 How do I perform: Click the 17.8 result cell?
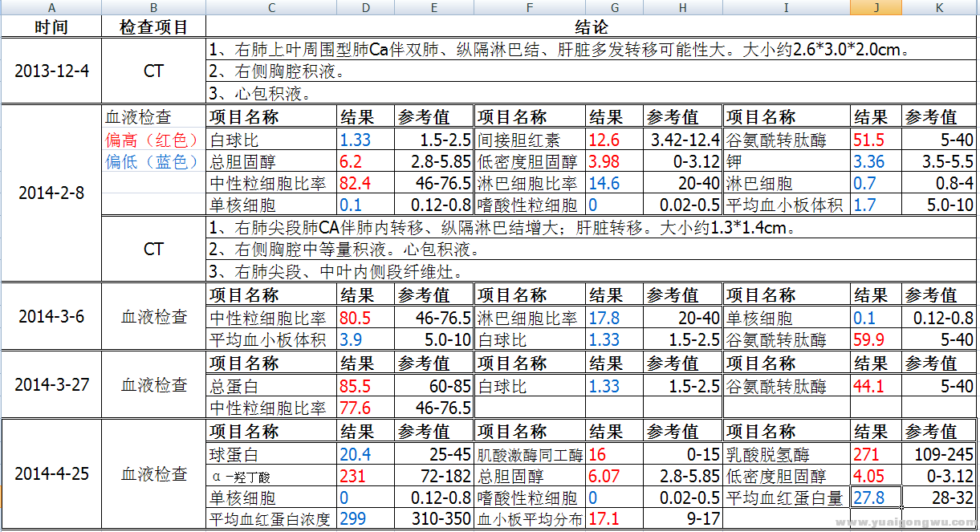[x=615, y=317]
